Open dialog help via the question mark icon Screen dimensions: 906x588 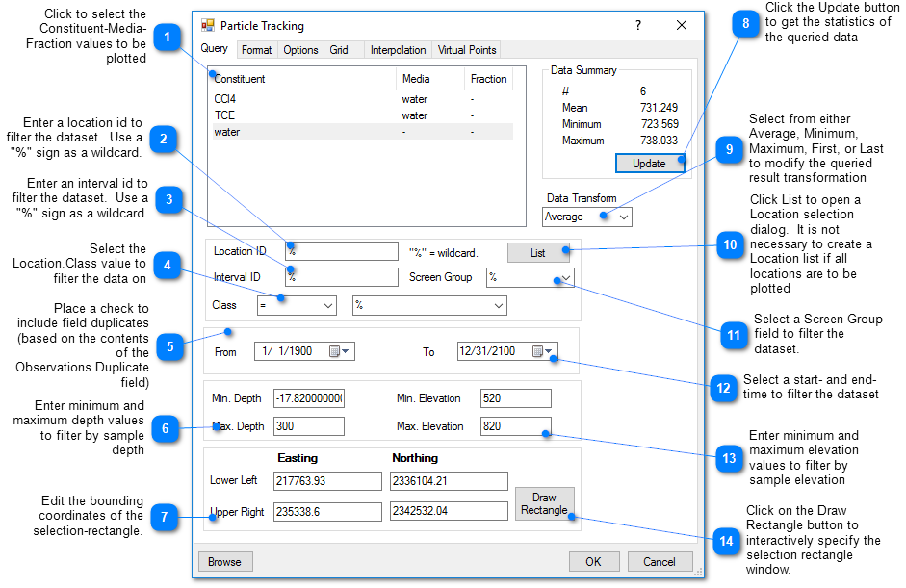(x=637, y=26)
